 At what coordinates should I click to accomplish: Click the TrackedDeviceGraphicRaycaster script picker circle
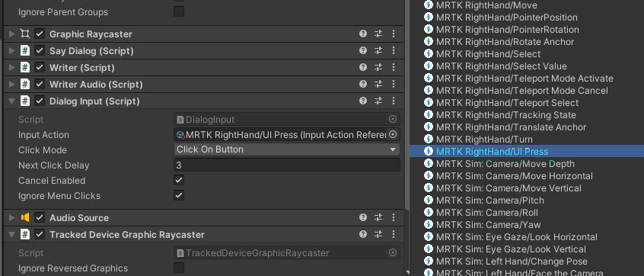[x=393, y=252]
